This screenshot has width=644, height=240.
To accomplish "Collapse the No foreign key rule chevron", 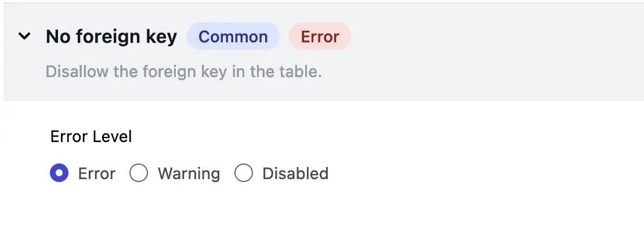I will pyautogui.click(x=24, y=37).
